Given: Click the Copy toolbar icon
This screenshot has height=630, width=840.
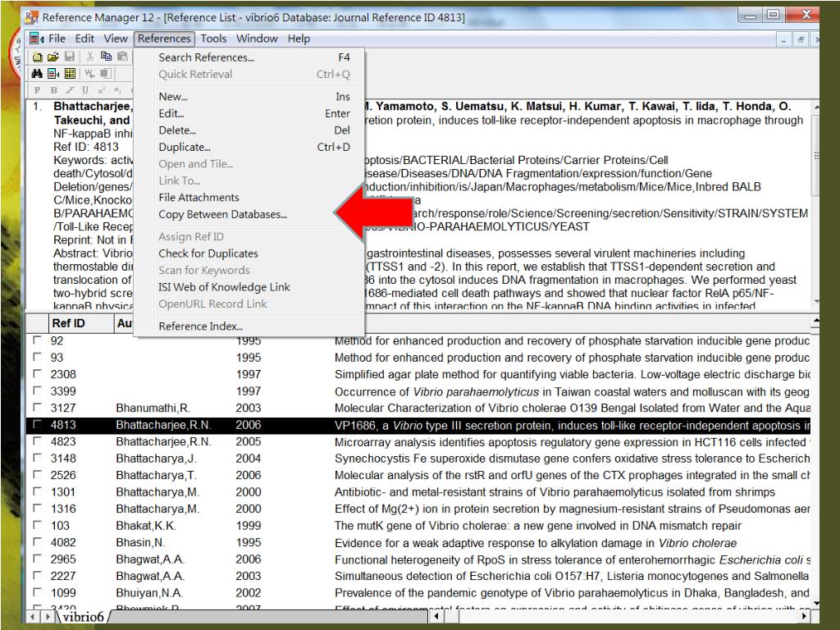Looking at the screenshot, I should [106, 57].
